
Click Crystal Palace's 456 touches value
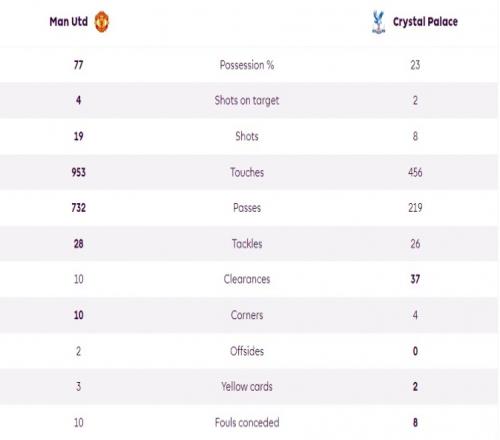pyautogui.click(x=415, y=172)
